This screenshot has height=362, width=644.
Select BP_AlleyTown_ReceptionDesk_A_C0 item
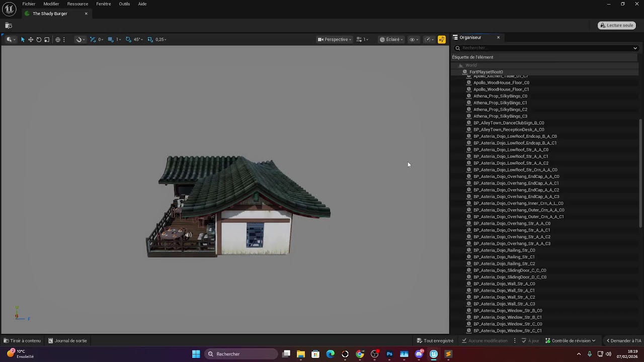(509, 130)
